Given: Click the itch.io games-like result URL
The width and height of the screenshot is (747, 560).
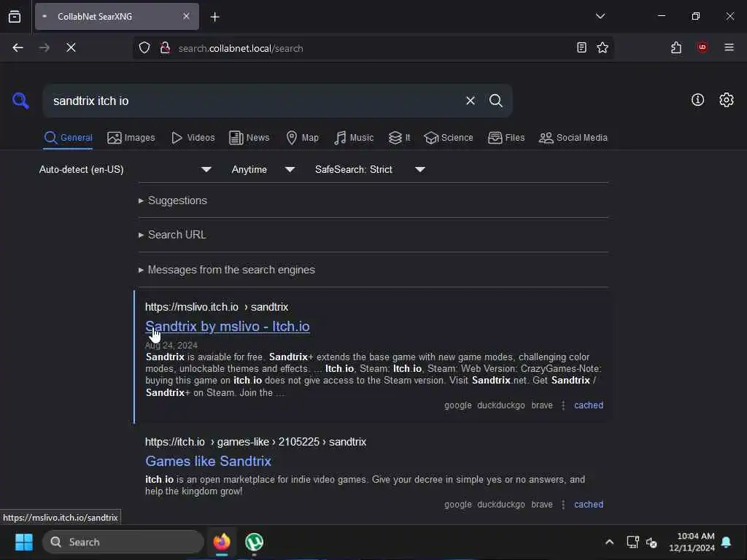Looking at the screenshot, I should tap(256, 442).
